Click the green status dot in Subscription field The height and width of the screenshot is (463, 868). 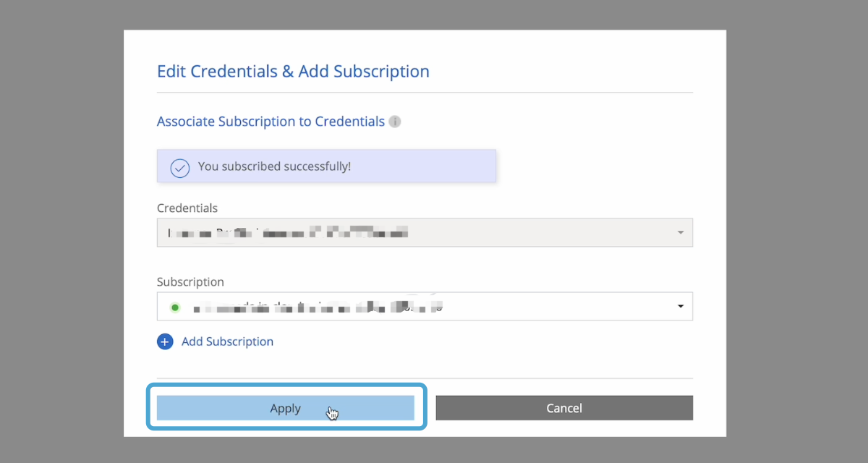pyautogui.click(x=174, y=307)
